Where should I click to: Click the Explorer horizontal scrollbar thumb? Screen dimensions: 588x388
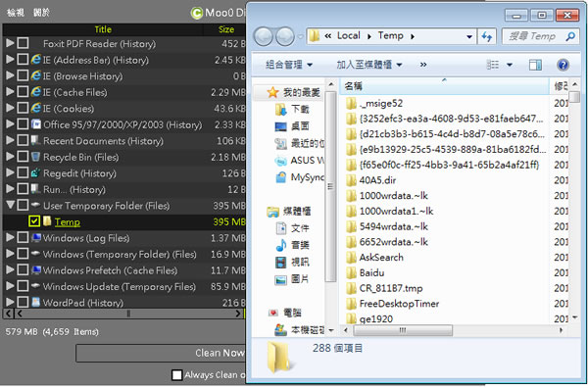[x=403, y=330]
